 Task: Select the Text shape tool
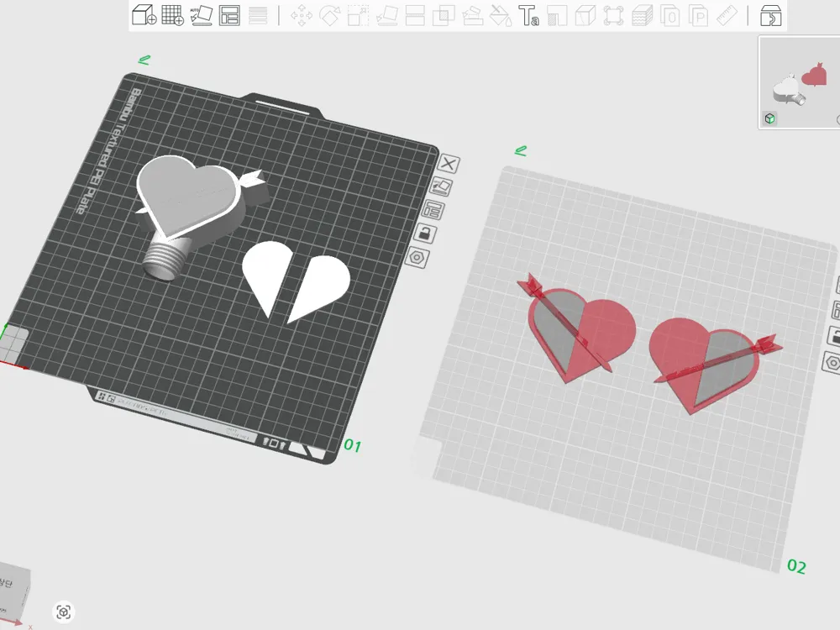pyautogui.click(x=528, y=15)
